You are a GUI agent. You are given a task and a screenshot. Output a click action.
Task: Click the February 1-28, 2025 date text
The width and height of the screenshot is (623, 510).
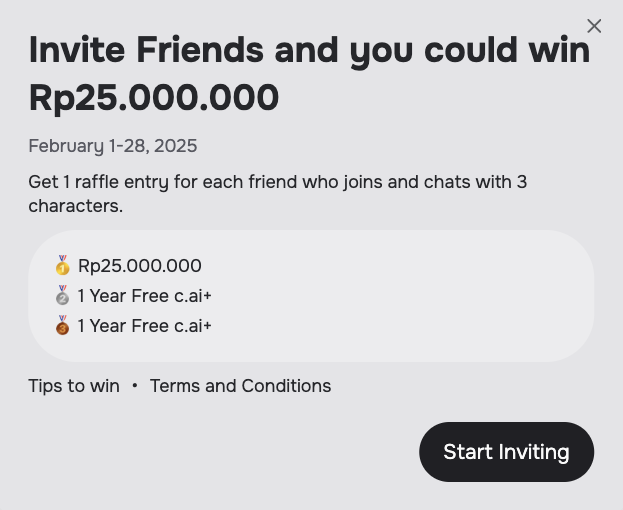[113, 146]
